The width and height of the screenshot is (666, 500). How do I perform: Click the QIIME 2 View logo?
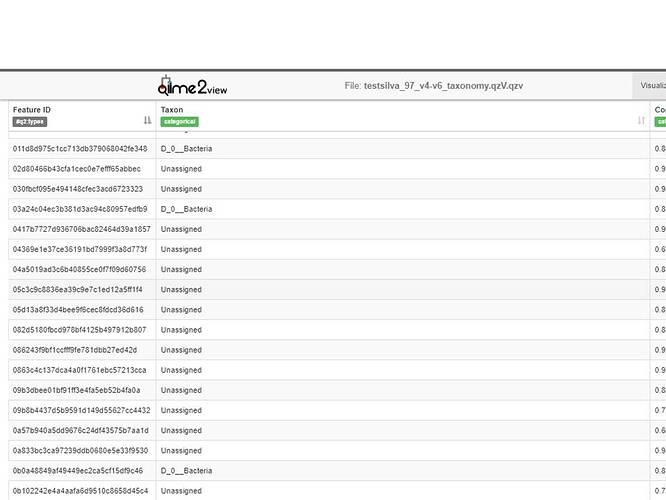point(193,86)
